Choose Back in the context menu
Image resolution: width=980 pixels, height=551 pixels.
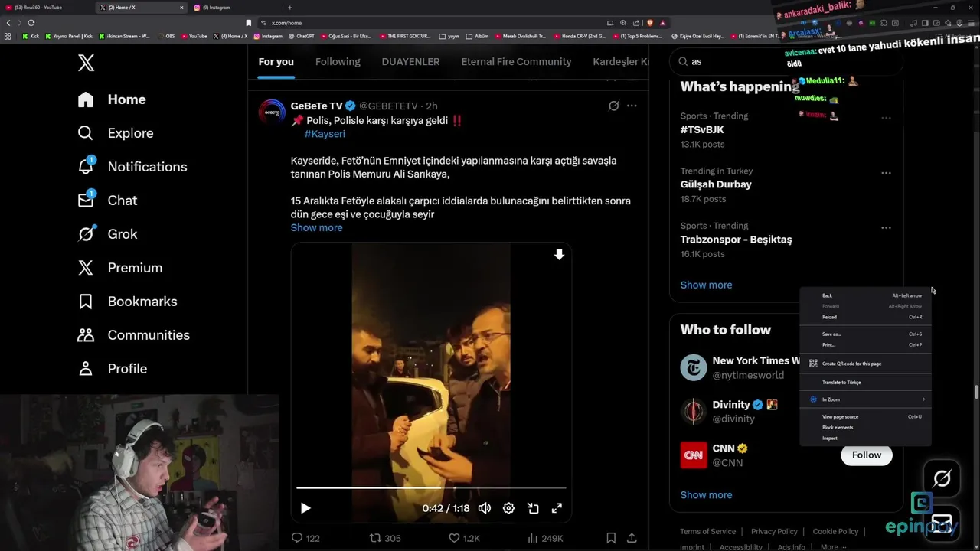865,295
